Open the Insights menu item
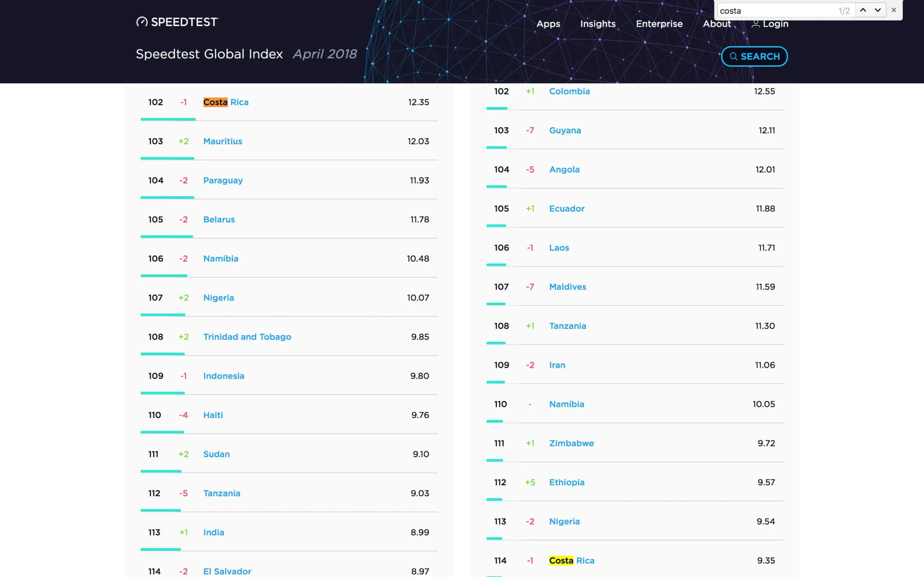Screen dimensions: 924x577 pyautogui.click(x=597, y=23)
